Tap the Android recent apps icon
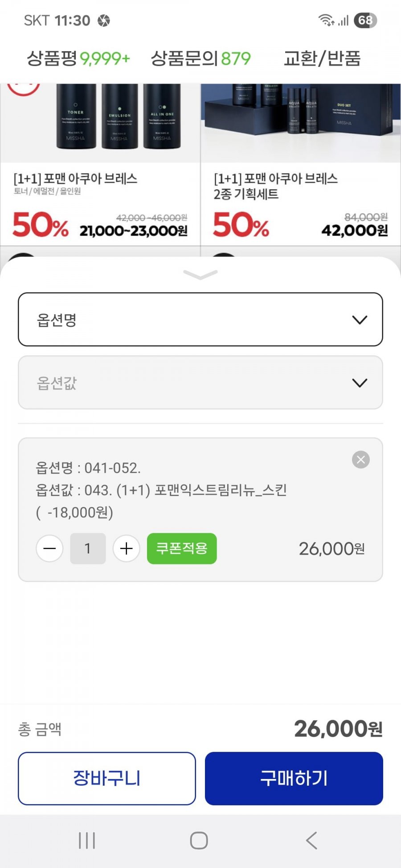This screenshot has width=401, height=868. pos(87,840)
